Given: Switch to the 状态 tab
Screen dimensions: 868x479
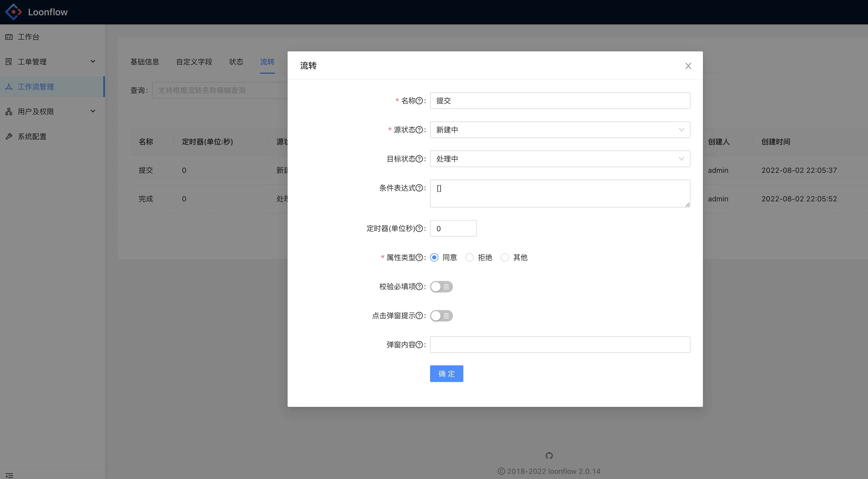Looking at the screenshot, I should 236,62.
